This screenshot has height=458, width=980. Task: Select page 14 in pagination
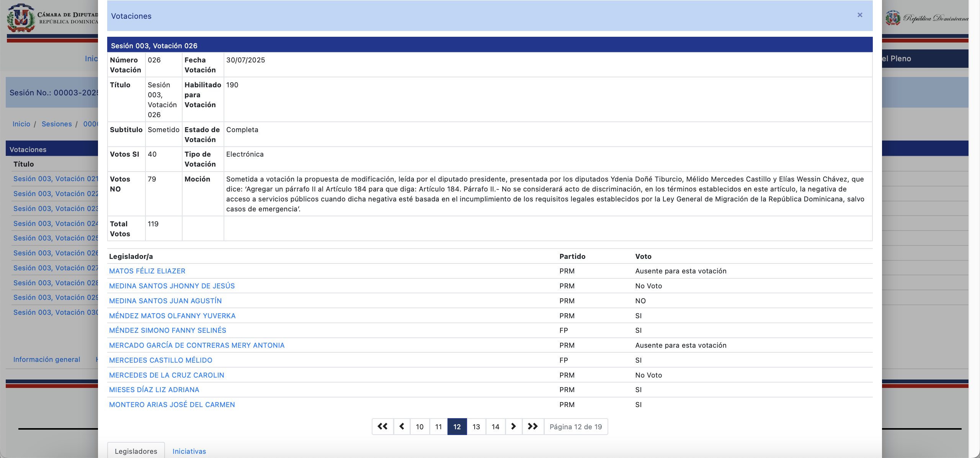coord(495,427)
